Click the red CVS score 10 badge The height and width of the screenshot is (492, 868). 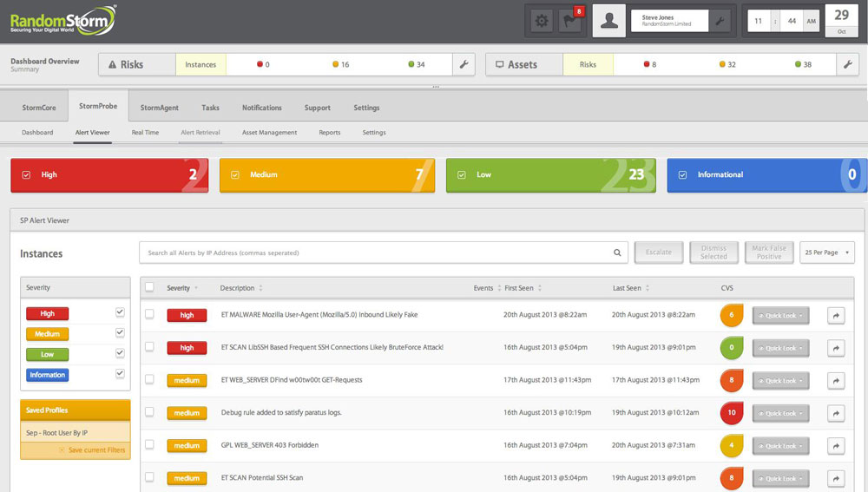(x=732, y=413)
